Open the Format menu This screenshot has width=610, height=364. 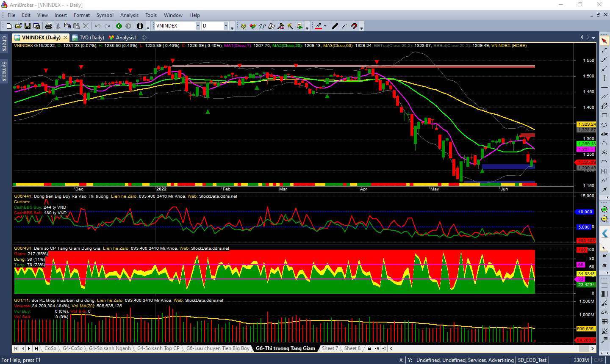click(82, 15)
